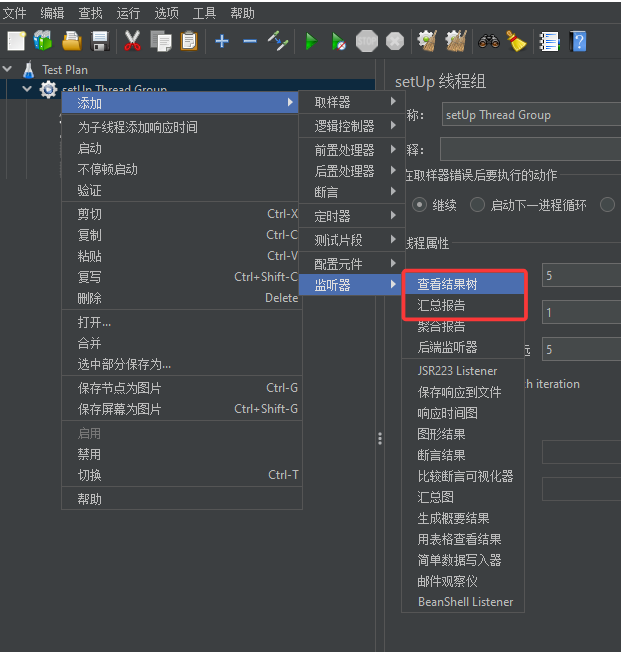Click the Open file folder icon
The height and width of the screenshot is (652, 621).
(x=72, y=41)
